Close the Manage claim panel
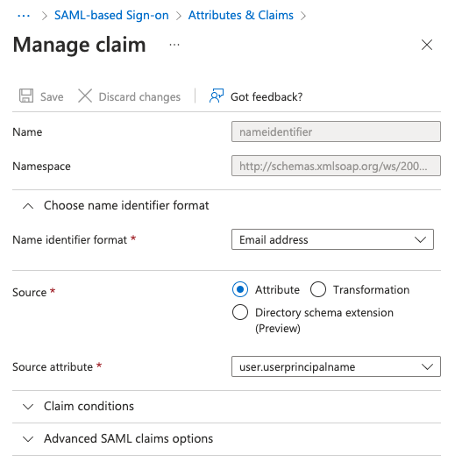455x476 pixels. pos(427,45)
